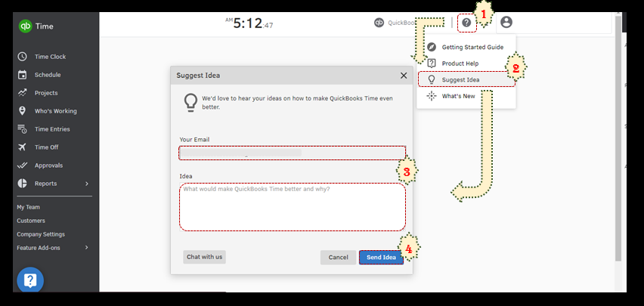Click the QuickBooks logo in header
The height and width of the screenshot is (306, 644).
(379, 23)
